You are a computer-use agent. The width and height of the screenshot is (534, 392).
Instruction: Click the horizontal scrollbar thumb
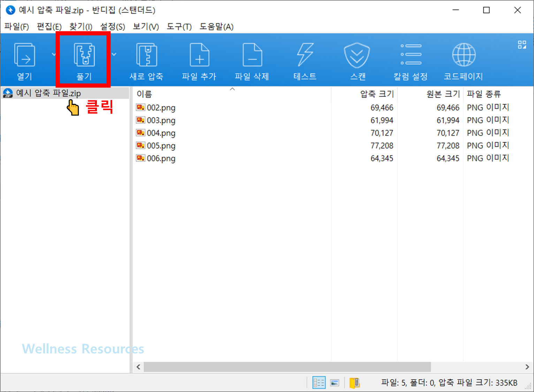pos(287,367)
